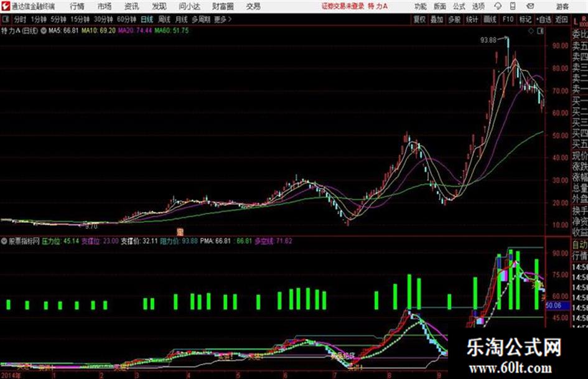Image resolution: width=588 pixels, height=379 pixels.
Task: Click the MA10: 69.20 indicator label
Action: tap(99, 30)
